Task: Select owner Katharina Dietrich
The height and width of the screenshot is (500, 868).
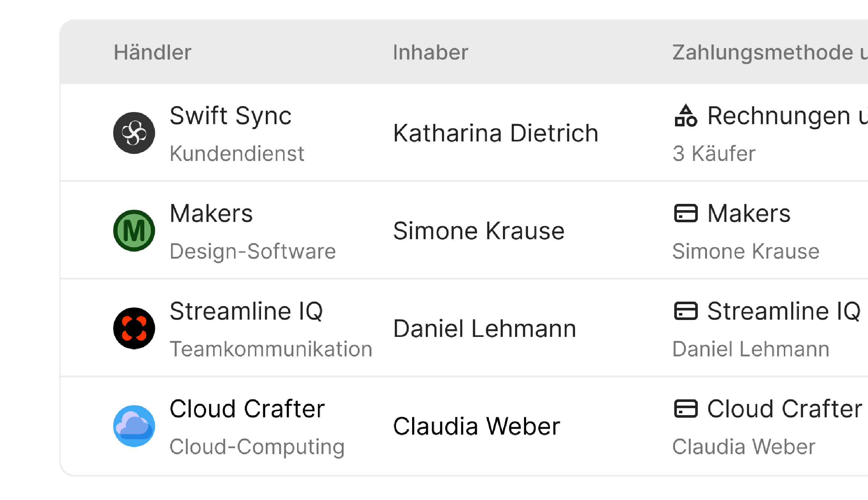Action: click(x=496, y=133)
